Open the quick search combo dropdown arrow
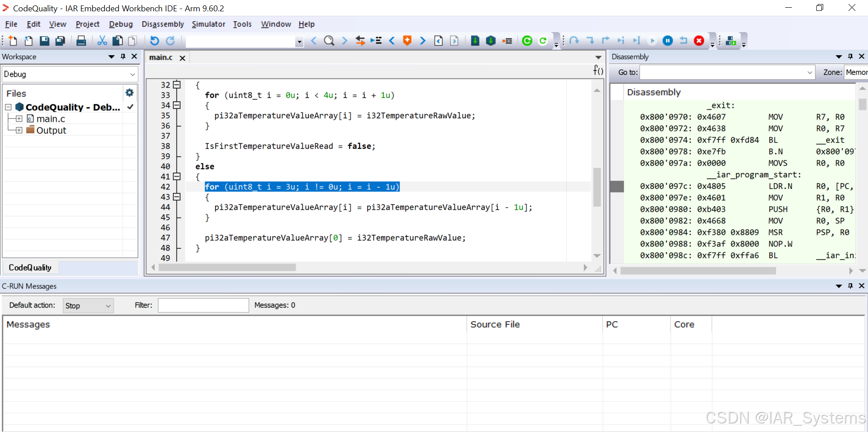 coord(299,42)
